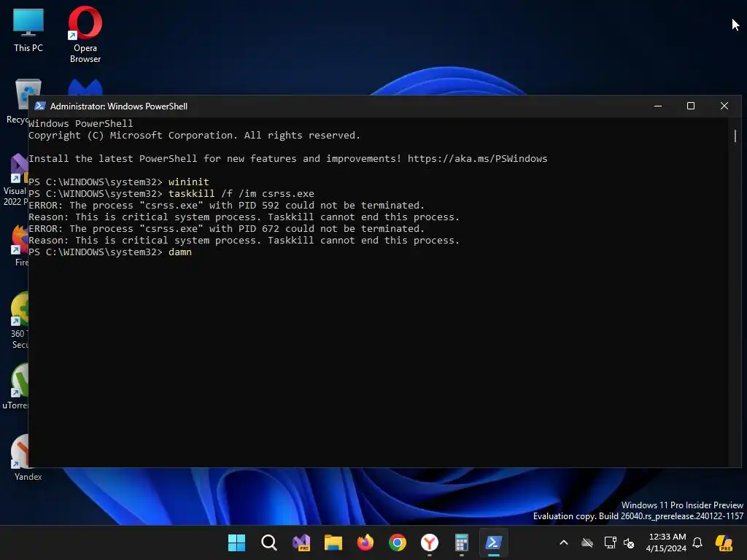Launch Opera Browser from the desktop
The height and width of the screenshot is (560, 747).
coord(85,34)
